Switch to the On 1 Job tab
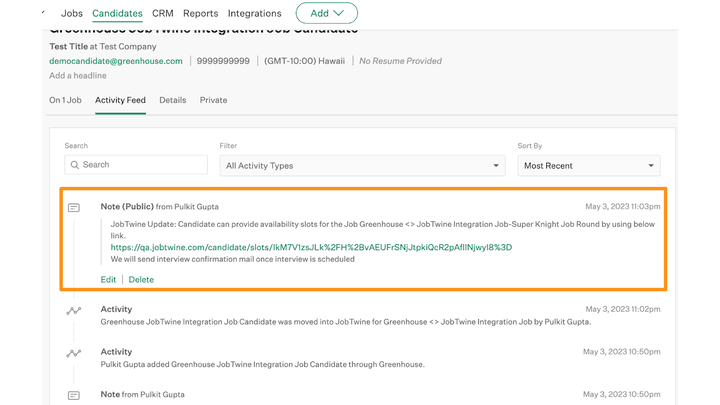Screen dimensions: 720x405 [66, 100]
